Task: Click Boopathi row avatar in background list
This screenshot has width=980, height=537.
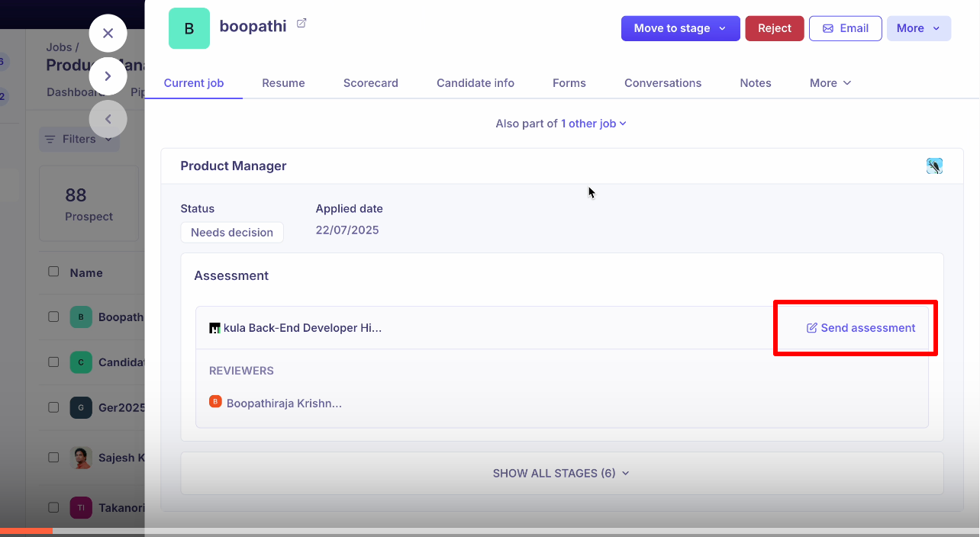Action: coord(81,317)
